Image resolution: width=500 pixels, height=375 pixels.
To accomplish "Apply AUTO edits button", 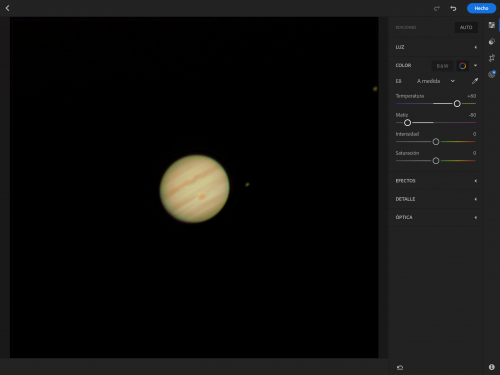I will tap(466, 27).
